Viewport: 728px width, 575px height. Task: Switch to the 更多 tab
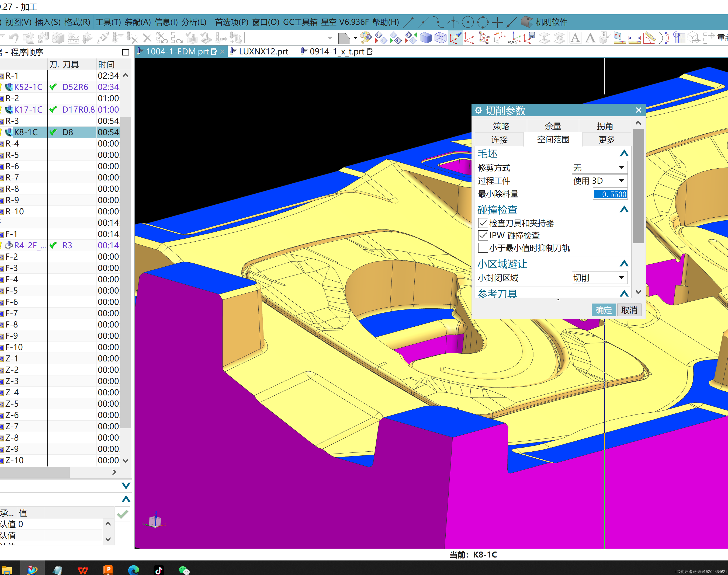[606, 140]
